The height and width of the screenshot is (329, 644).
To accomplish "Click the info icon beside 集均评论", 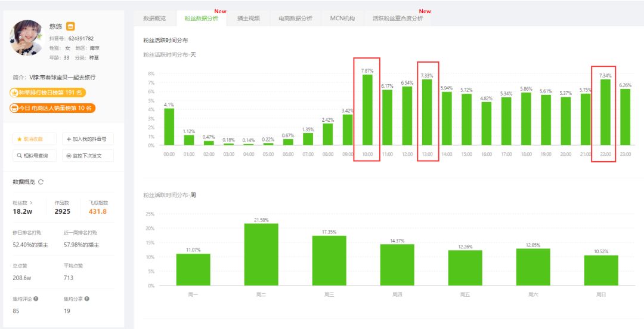I will [36, 299].
